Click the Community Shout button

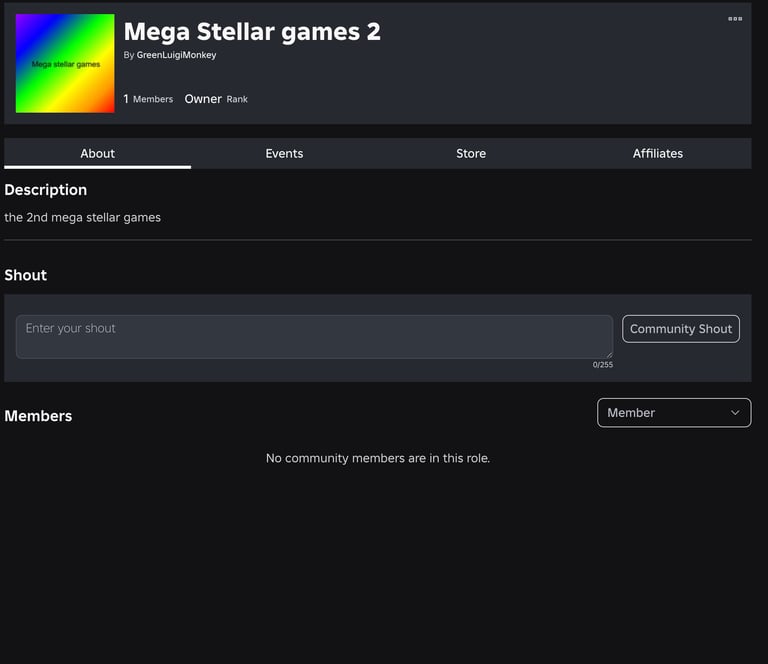tap(681, 329)
